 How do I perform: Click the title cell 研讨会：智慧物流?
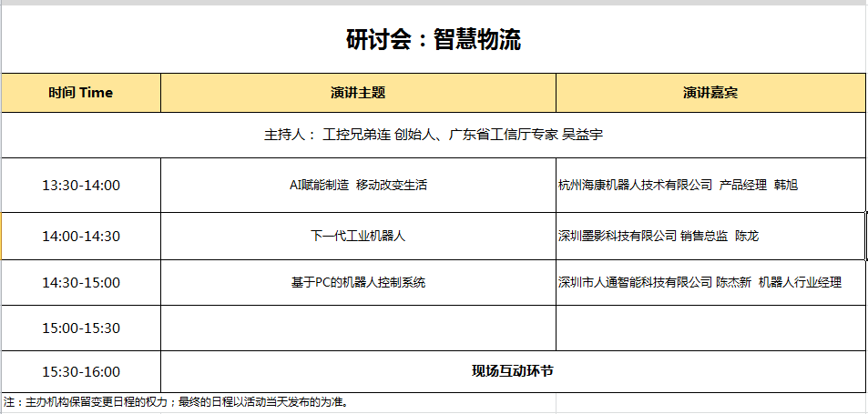pos(434,40)
